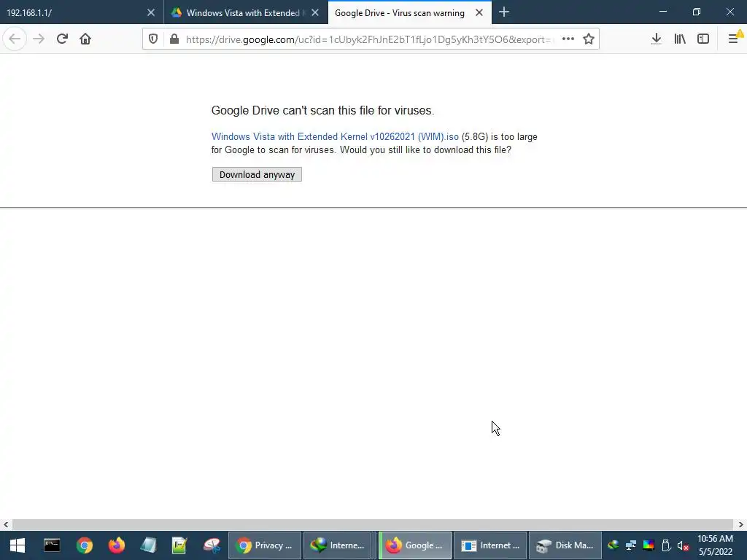Open the Downloads panel arrow
This screenshot has height=560, width=747.
coord(656,39)
